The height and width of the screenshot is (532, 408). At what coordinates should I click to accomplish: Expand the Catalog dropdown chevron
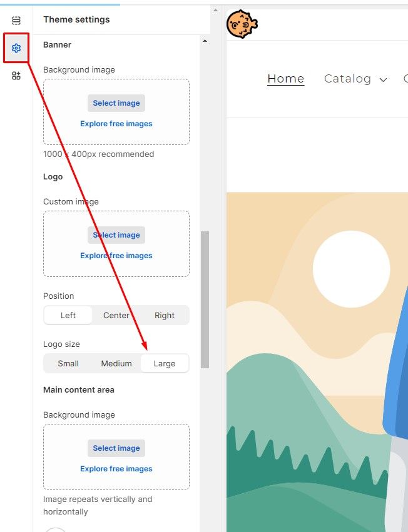(383, 79)
